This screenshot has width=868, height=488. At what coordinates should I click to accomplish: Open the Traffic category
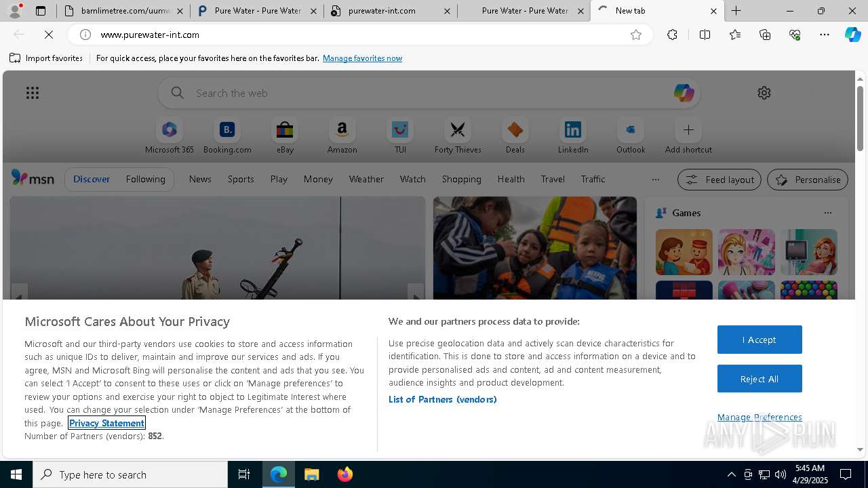pyautogui.click(x=593, y=179)
